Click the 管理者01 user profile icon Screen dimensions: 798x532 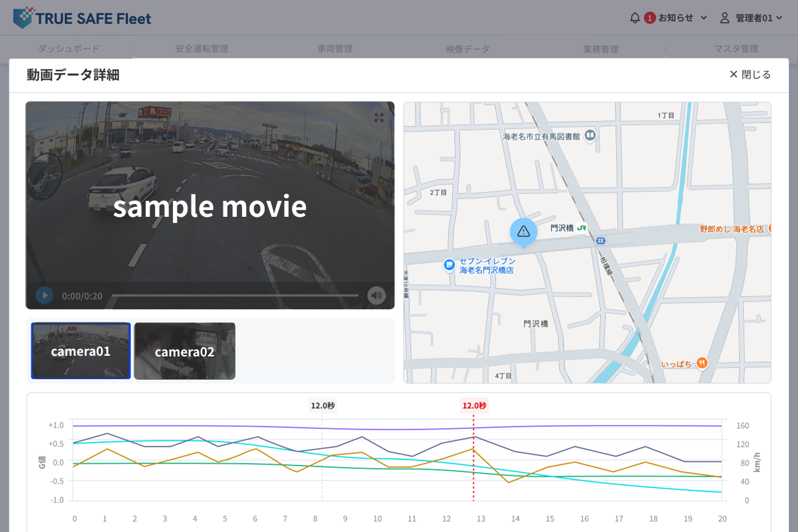tap(725, 18)
